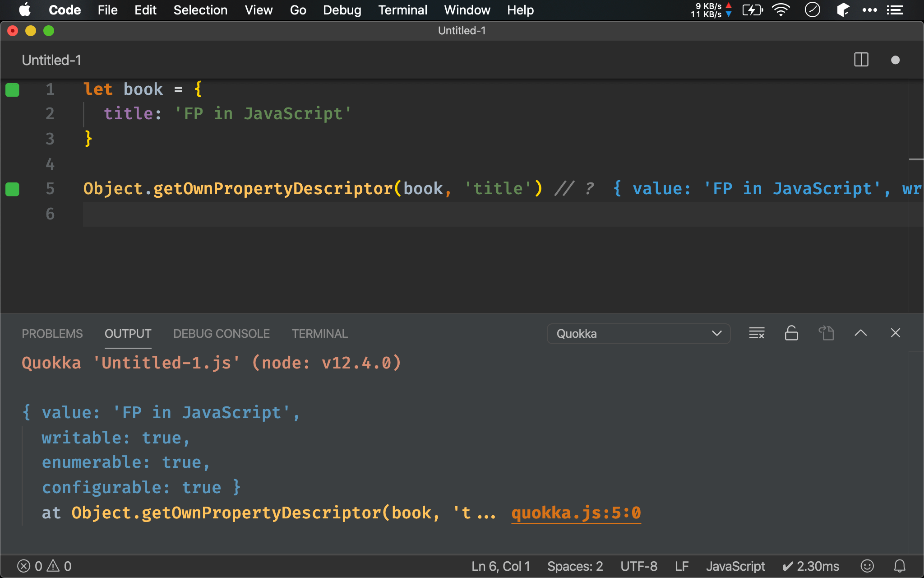Image resolution: width=924 pixels, height=578 pixels.
Task: Change the JavaScript language mode
Action: [735, 566]
